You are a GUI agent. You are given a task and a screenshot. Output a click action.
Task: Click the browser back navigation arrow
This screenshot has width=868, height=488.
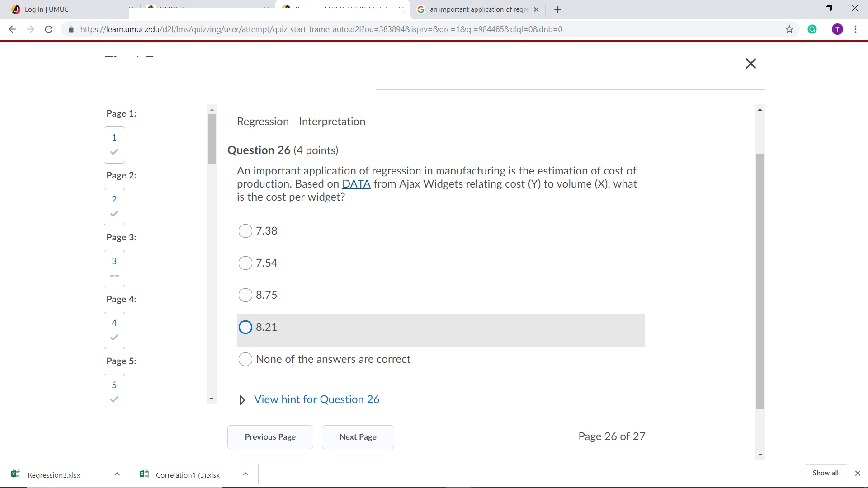(x=13, y=29)
